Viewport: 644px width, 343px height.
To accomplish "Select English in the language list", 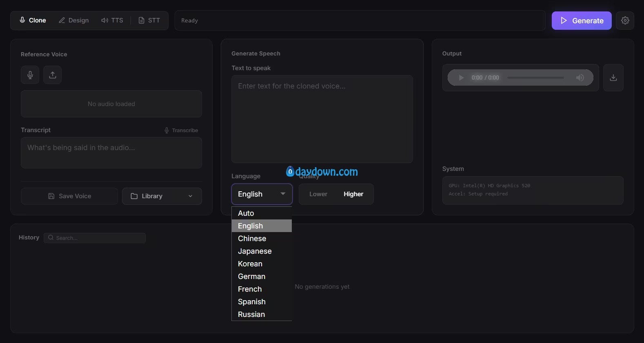I will pos(262,226).
